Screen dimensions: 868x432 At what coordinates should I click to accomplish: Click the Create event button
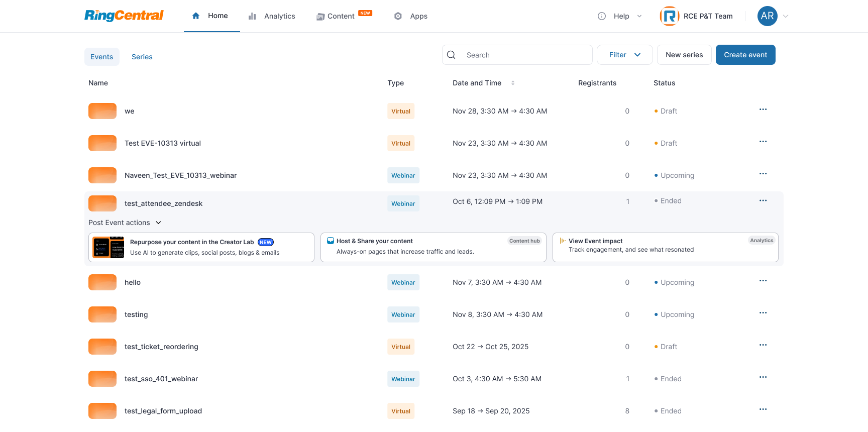tap(745, 55)
